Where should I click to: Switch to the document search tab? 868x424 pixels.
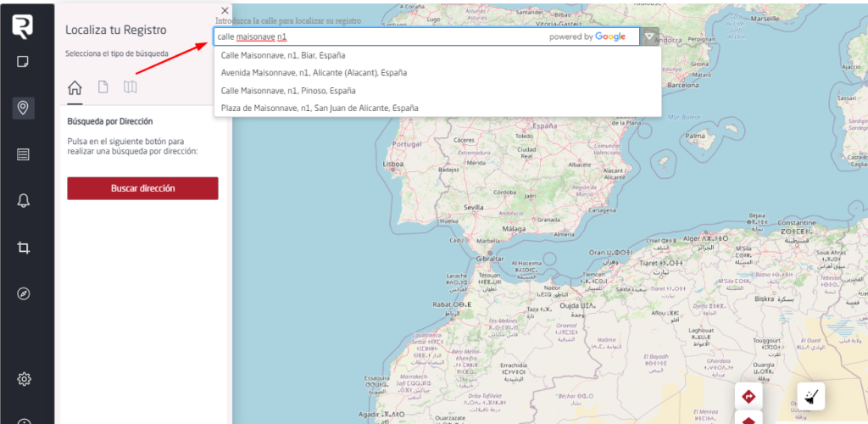click(x=103, y=87)
